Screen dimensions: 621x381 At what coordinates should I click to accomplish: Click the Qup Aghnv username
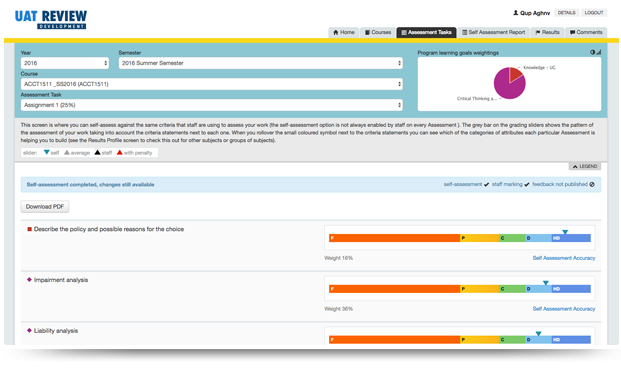pyautogui.click(x=535, y=13)
